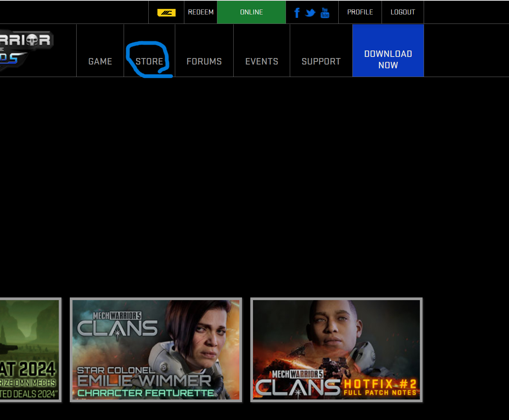Click the REDEEM link
The height and width of the screenshot is (420, 509).
[x=201, y=12]
